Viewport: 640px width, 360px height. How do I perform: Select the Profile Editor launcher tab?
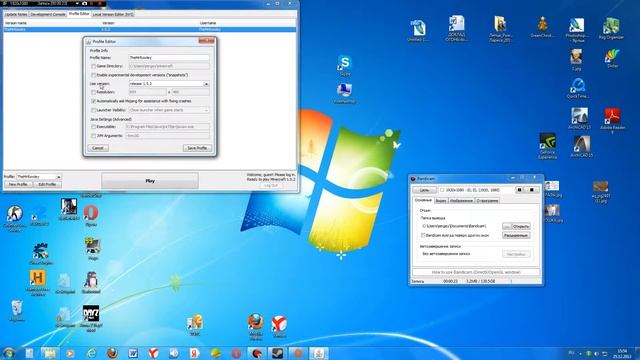coord(79,14)
